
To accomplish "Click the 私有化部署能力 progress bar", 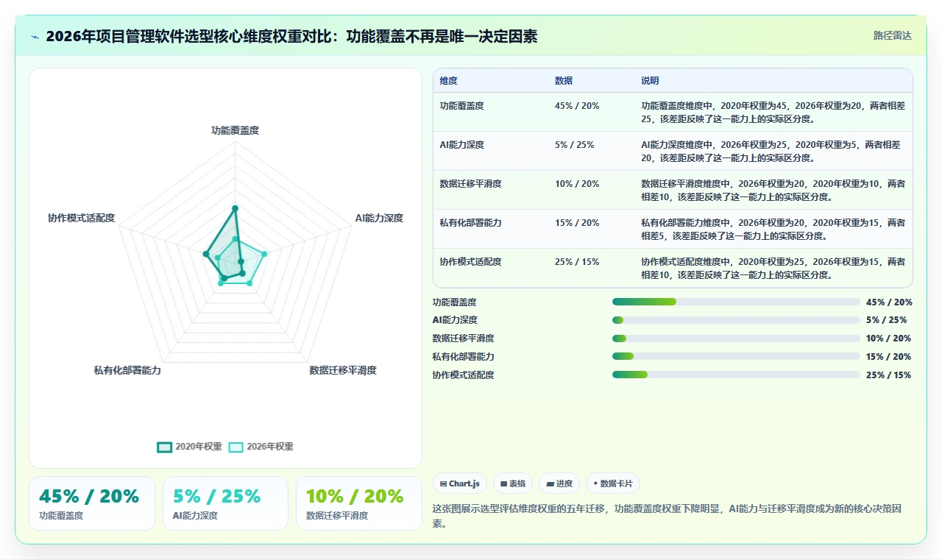I will click(x=736, y=356).
